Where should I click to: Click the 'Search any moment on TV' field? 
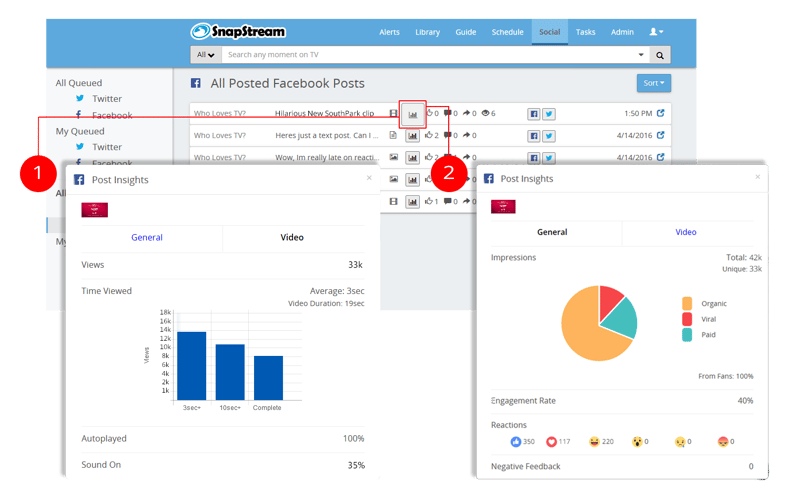(430, 55)
